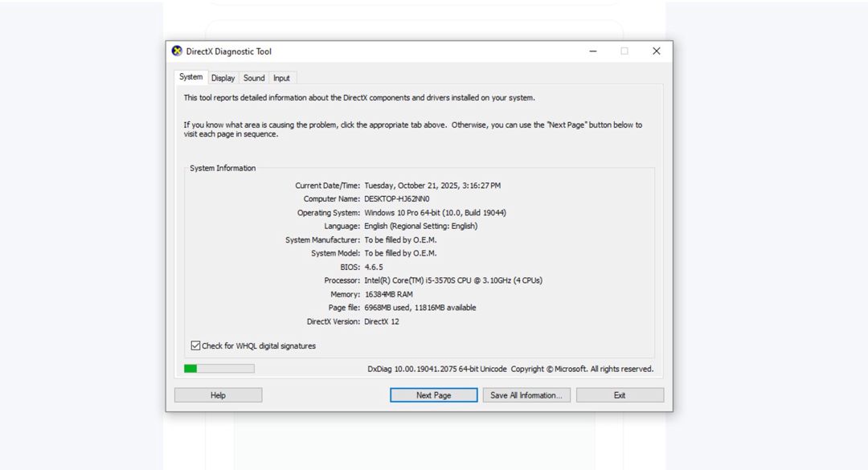
Task: Switch to the Sound tab
Action: [254, 78]
